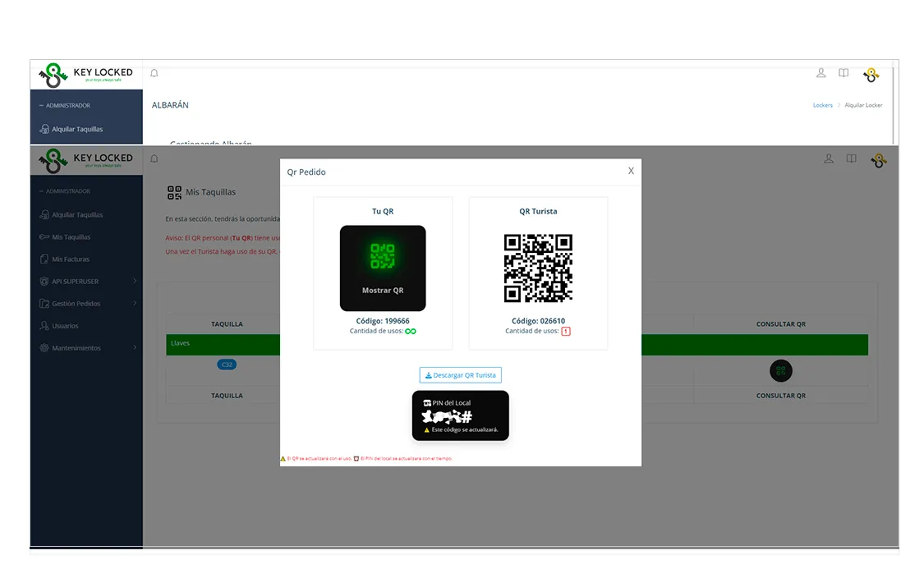
Task: Click the QR Turista card title
Action: click(x=538, y=211)
